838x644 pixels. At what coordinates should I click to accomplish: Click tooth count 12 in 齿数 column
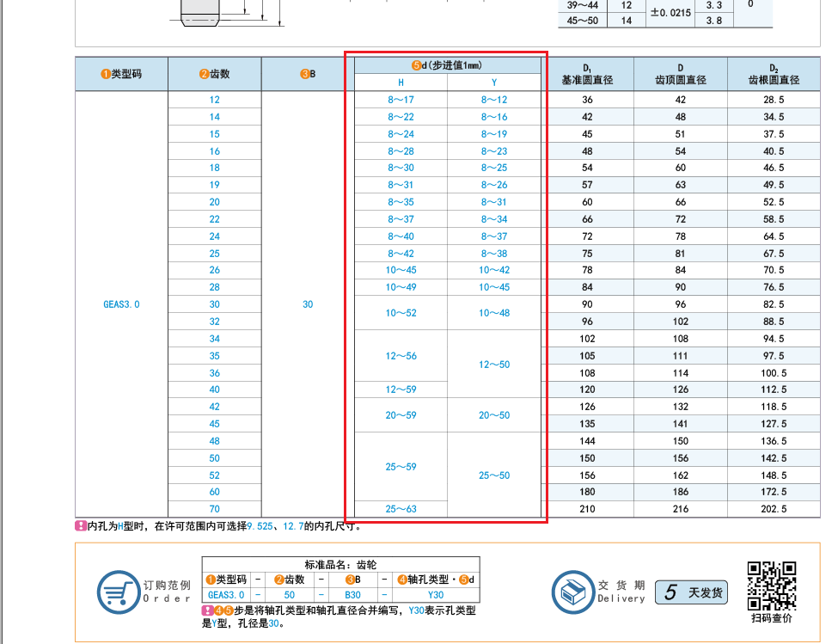[x=214, y=100]
